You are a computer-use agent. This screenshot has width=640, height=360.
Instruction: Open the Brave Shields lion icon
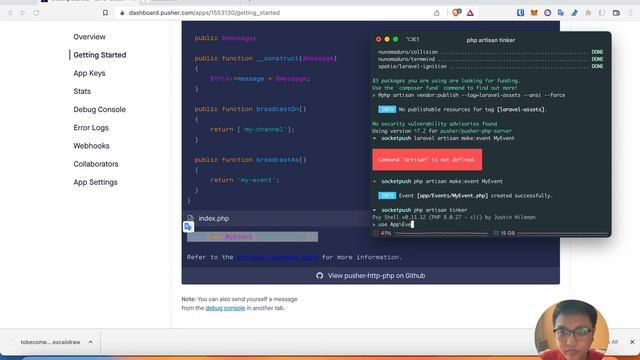tap(456, 13)
